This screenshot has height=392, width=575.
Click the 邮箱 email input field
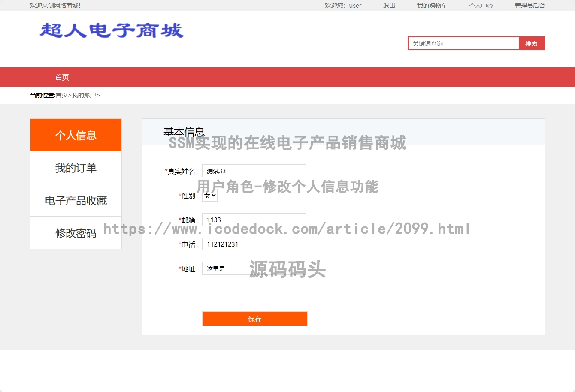(254, 220)
